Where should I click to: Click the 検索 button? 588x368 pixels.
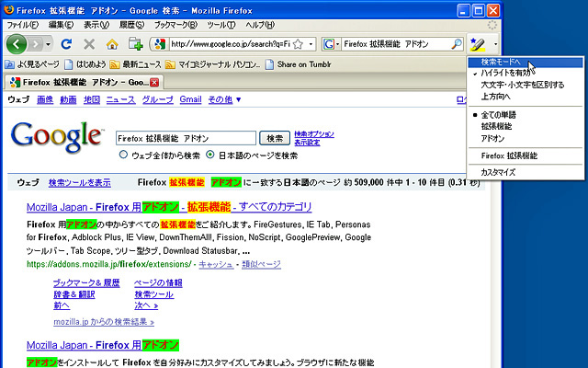tap(275, 139)
